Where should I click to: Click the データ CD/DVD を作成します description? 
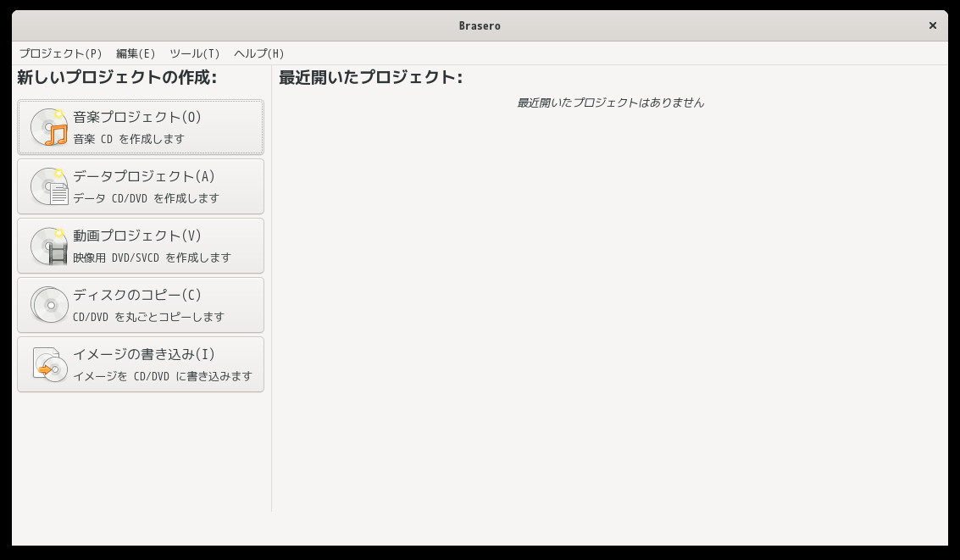[146, 198]
